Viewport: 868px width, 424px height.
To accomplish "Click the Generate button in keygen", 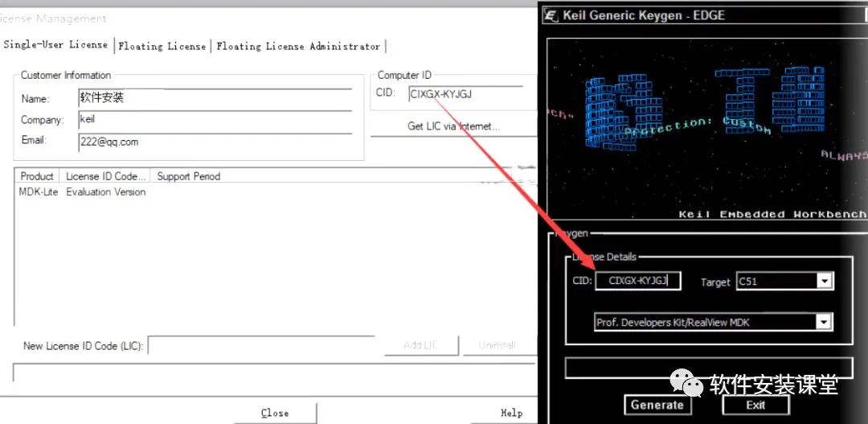I will coord(657,405).
